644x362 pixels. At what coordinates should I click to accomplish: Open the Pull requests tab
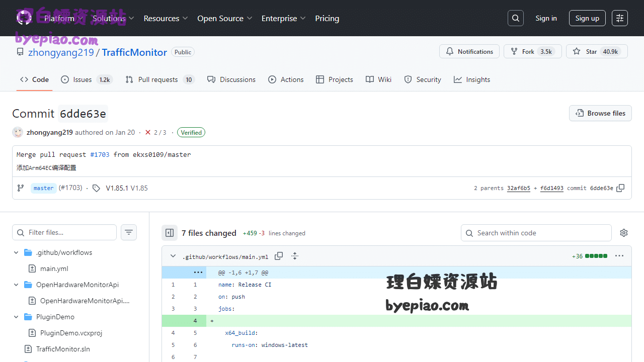click(x=160, y=79)
